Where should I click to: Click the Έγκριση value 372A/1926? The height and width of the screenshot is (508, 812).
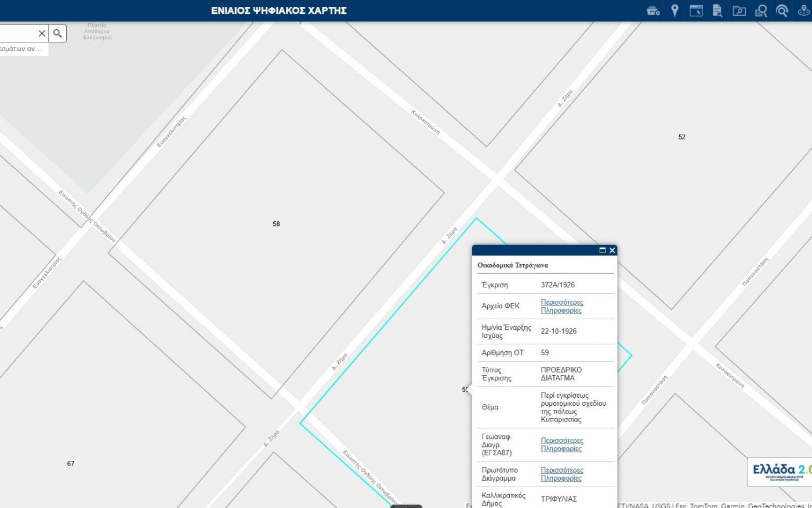coord(558,285)
